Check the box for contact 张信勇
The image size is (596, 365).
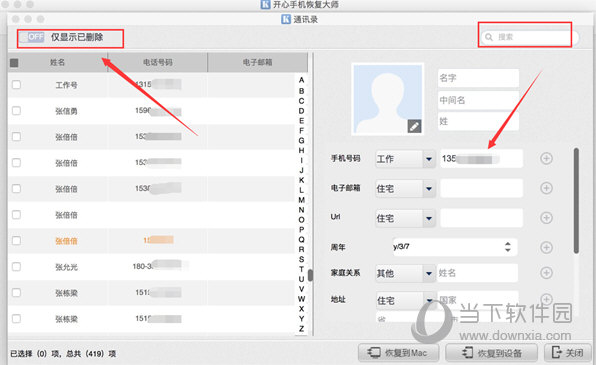click(16, 111)
